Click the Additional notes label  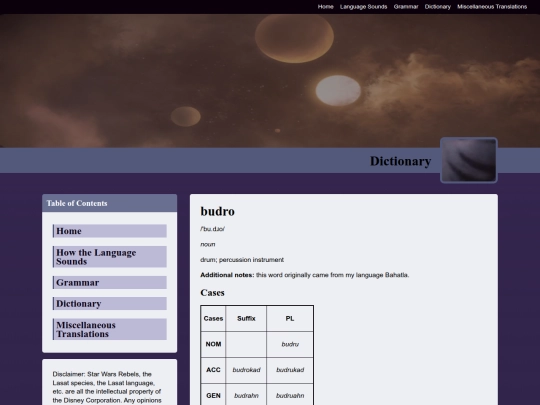pos(227,275)
